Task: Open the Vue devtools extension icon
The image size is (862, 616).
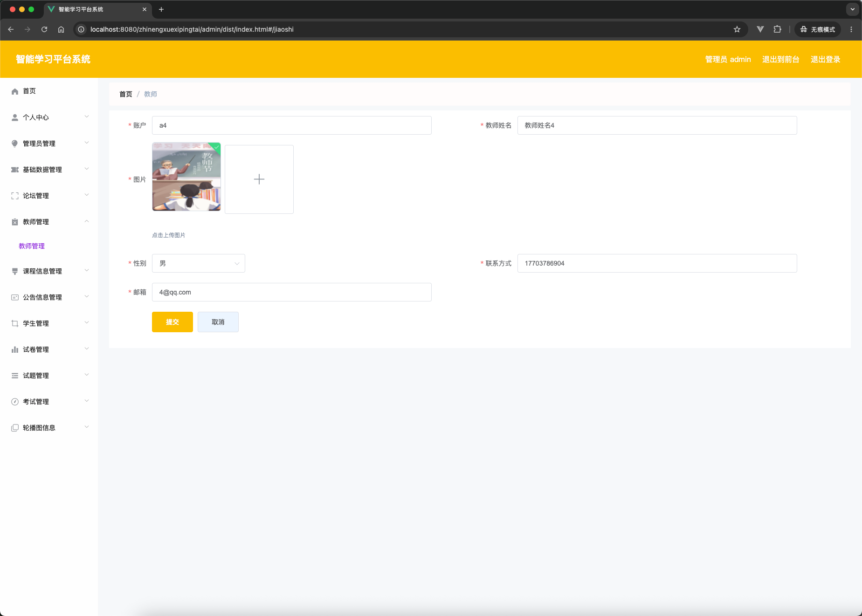Action: click(x=760, y=29)
